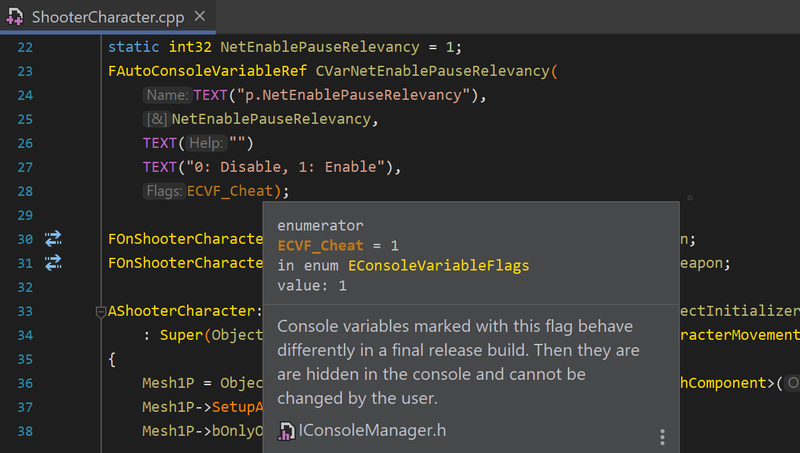Click the gutter navigation icon on line 30
The image size is (800, 453).
point(53,239)
